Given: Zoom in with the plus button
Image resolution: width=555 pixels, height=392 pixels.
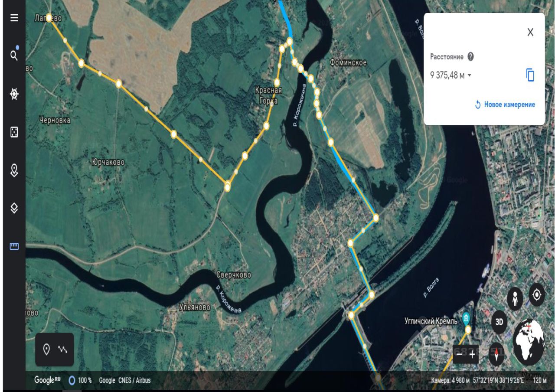Looking at the screenshot, I should coord(473,355).
